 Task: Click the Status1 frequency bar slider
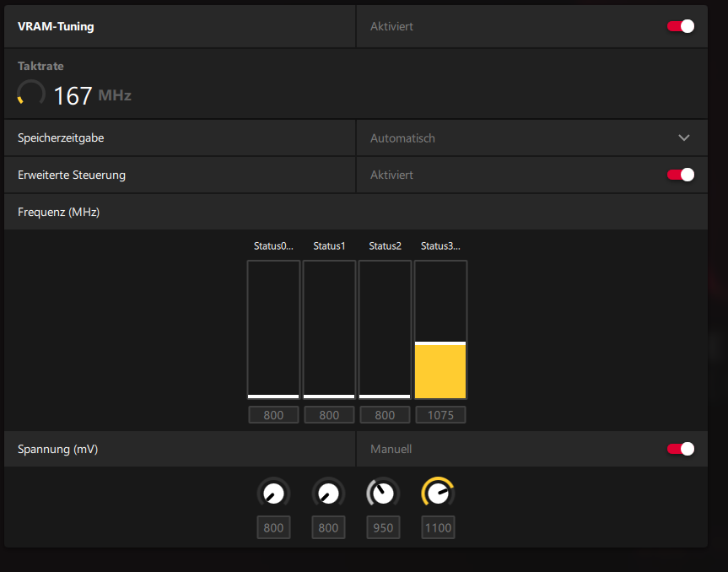pyautogui.click(x=329, y=330)
